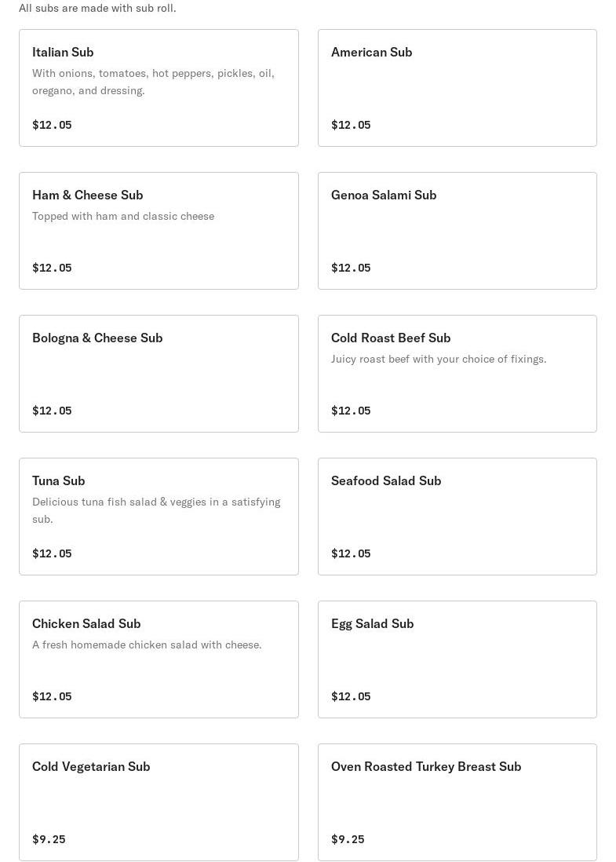The height and width of the screenshot is (862, 616).
Task: Click the Chicken Salad Sub description
Action: [147, 645]
